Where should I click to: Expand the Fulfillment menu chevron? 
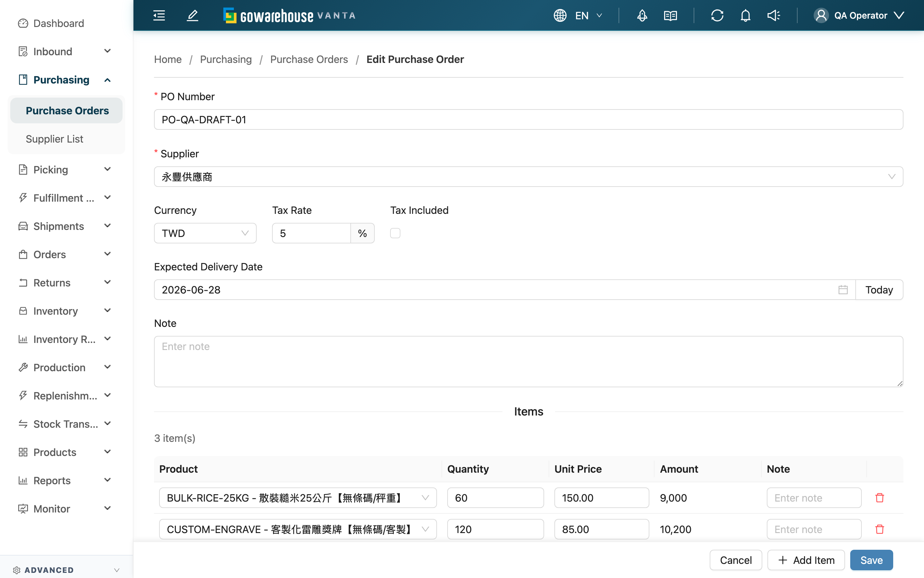point(108,197)
